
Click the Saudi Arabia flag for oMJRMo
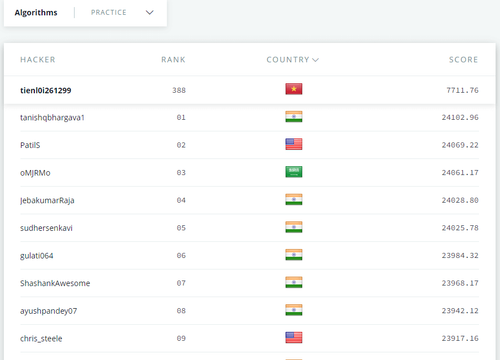(294, 172)
